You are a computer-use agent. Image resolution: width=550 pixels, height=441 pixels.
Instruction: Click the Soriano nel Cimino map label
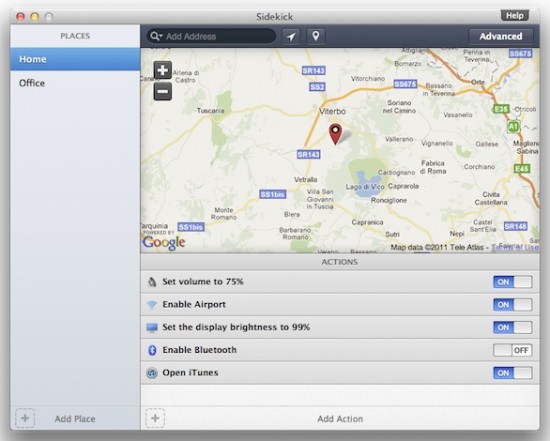(399, 107)
